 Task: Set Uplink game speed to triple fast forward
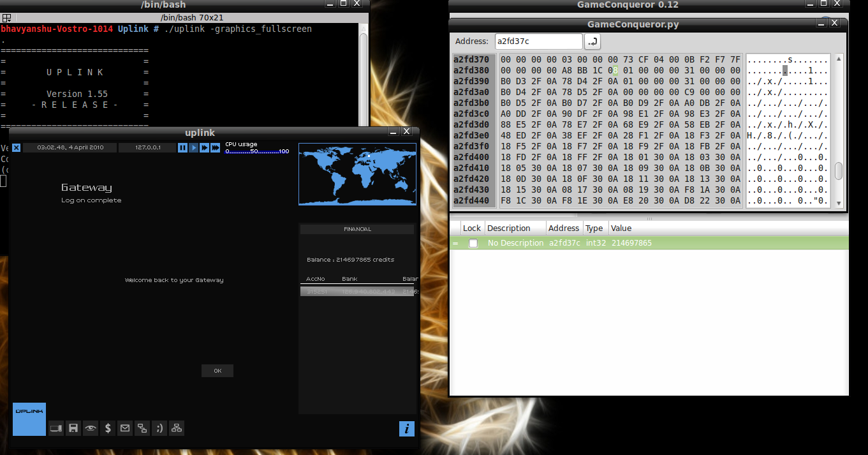216,147
